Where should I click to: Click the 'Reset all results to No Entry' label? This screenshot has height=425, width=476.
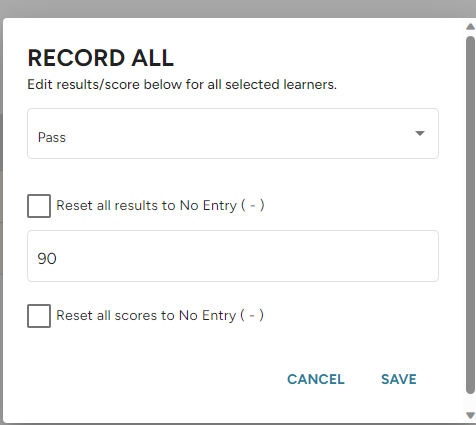click(160, 205)
